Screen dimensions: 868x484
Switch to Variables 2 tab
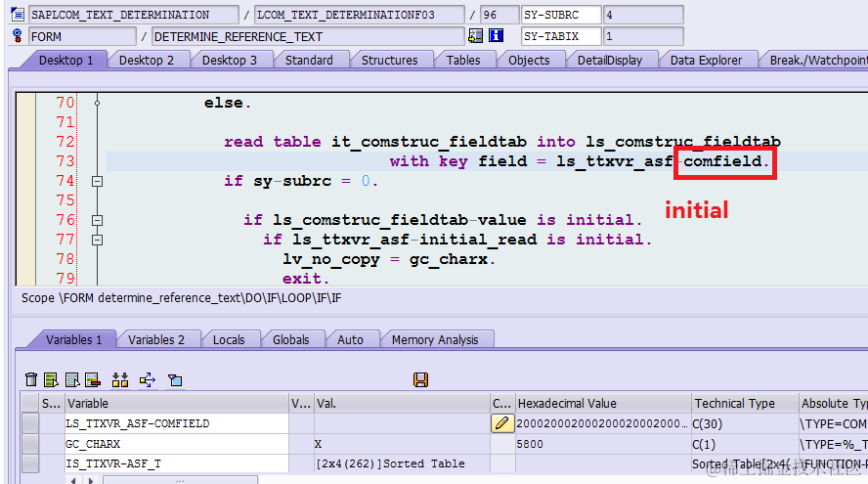(x=156, y=339)
